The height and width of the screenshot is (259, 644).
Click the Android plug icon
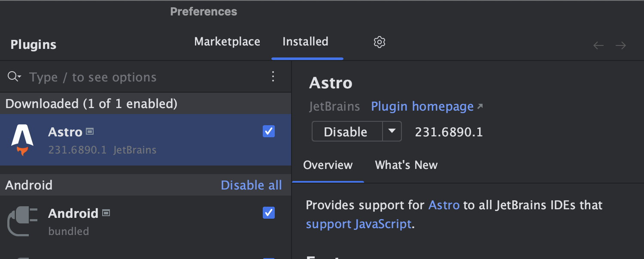point(22,221)
